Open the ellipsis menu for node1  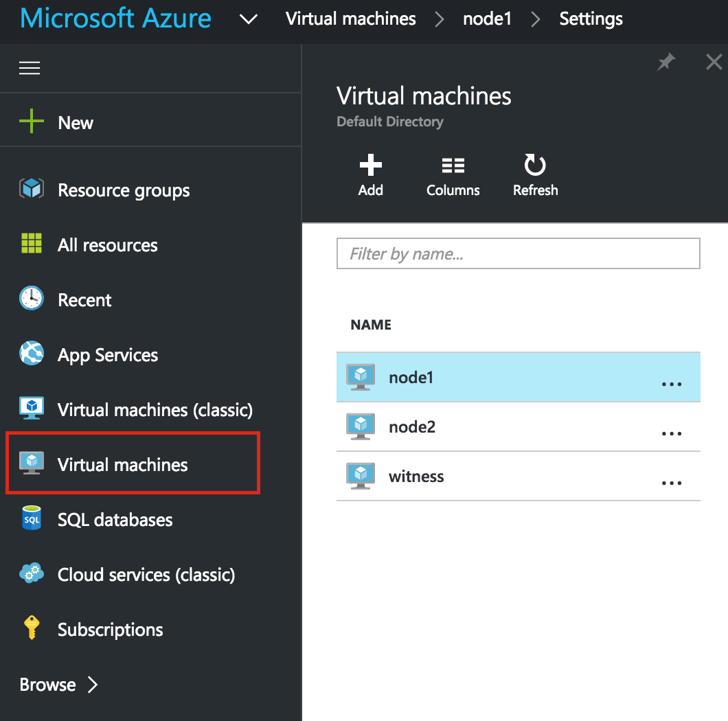point(672,384)
